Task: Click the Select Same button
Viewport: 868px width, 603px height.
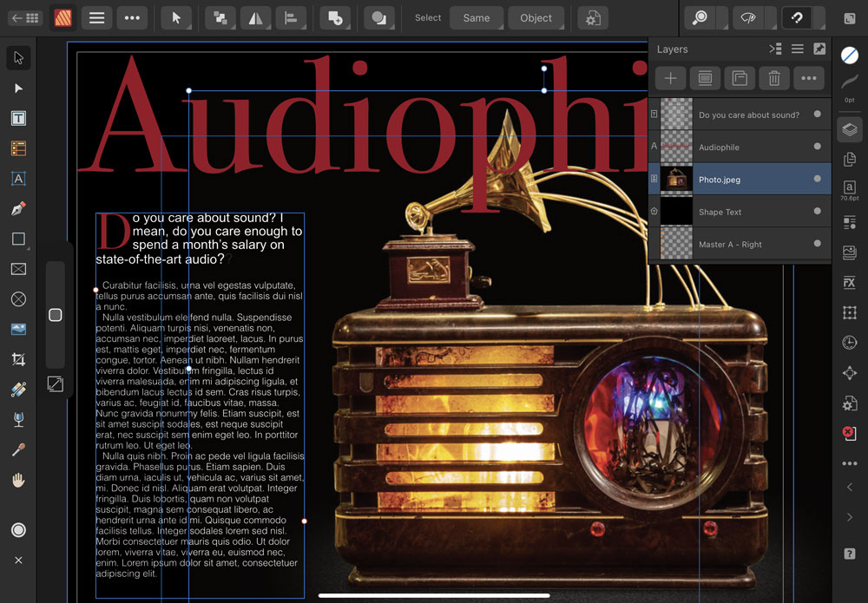Action: 476,18
